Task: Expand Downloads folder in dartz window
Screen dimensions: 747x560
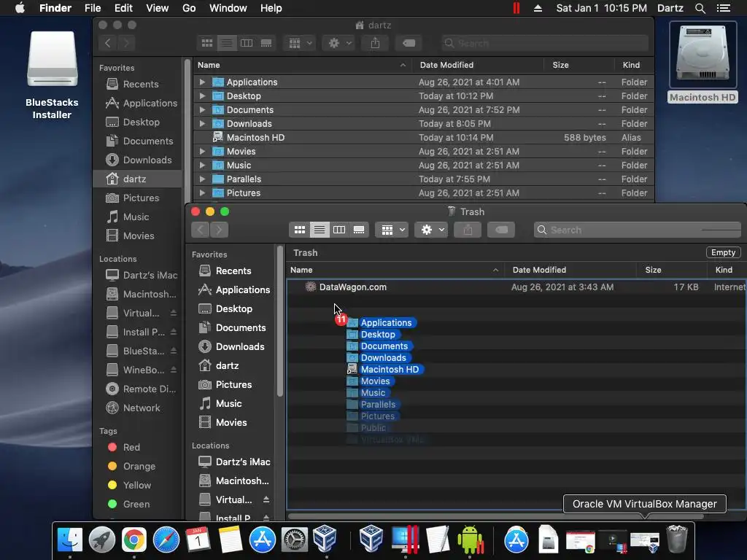Action: point(203,123)
